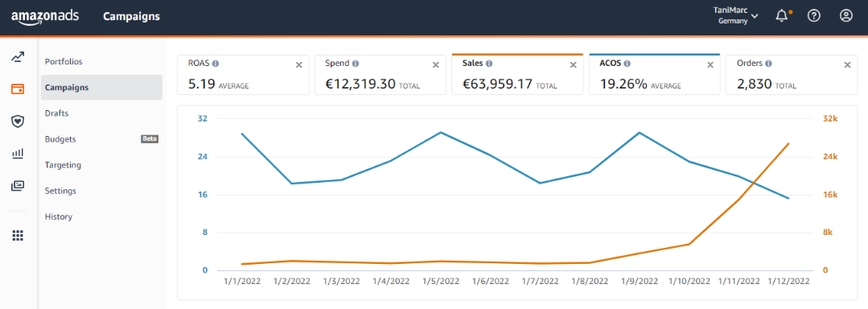Show info for ROAS metric
The width and height of the screenshot is (868, 309).
216,64
